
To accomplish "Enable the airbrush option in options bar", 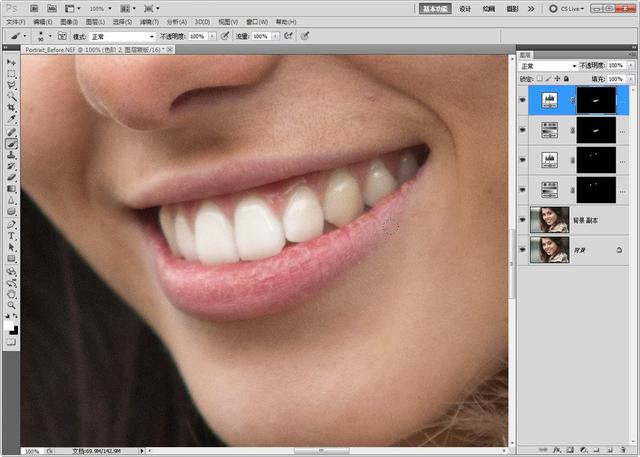I will 288,36.
